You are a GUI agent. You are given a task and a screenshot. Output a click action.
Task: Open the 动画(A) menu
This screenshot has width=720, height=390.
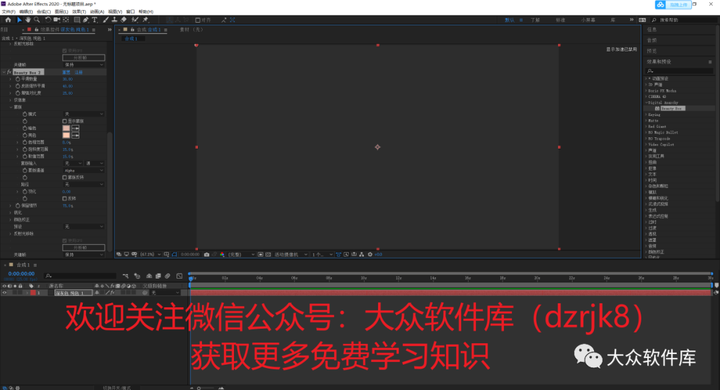point(96,11)
